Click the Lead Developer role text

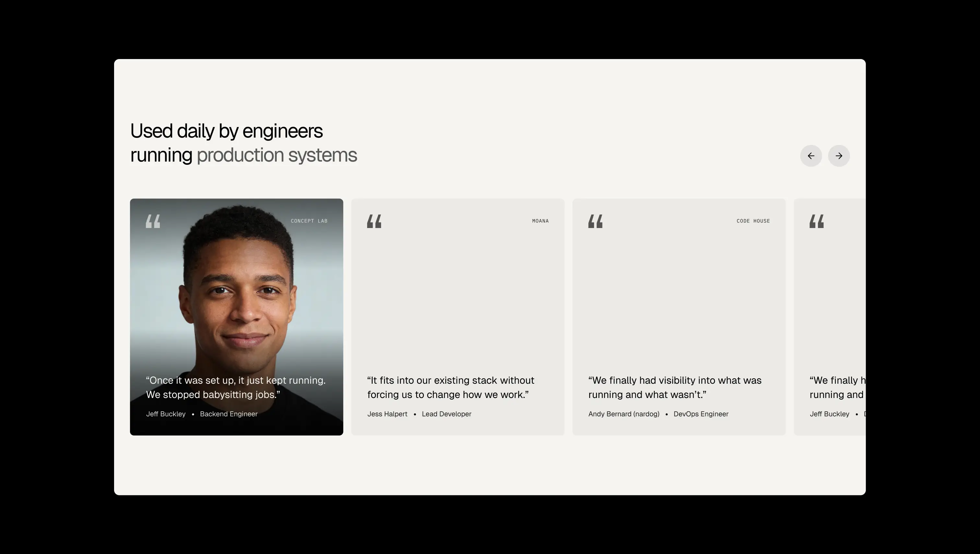447,414
